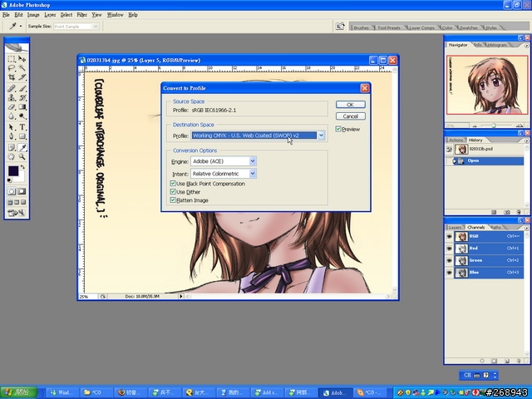Select the Zoom tool
This screenshot has height=399, width=532.
point(22,157)
